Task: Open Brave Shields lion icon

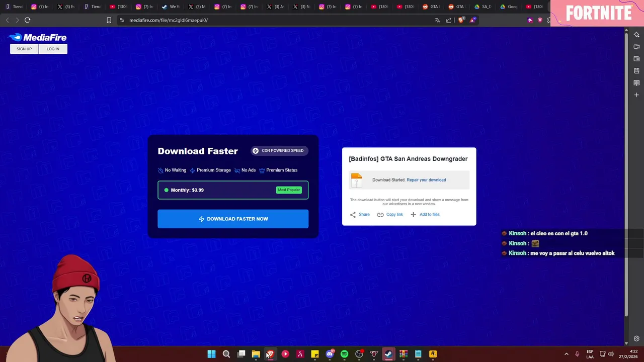Action: [461, 20]
